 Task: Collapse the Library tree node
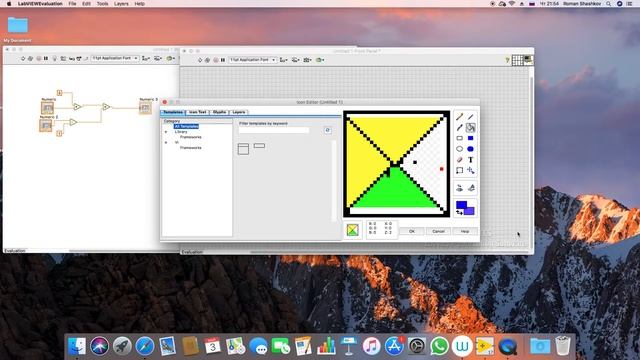pyautogui.click(x=166, y=132)
